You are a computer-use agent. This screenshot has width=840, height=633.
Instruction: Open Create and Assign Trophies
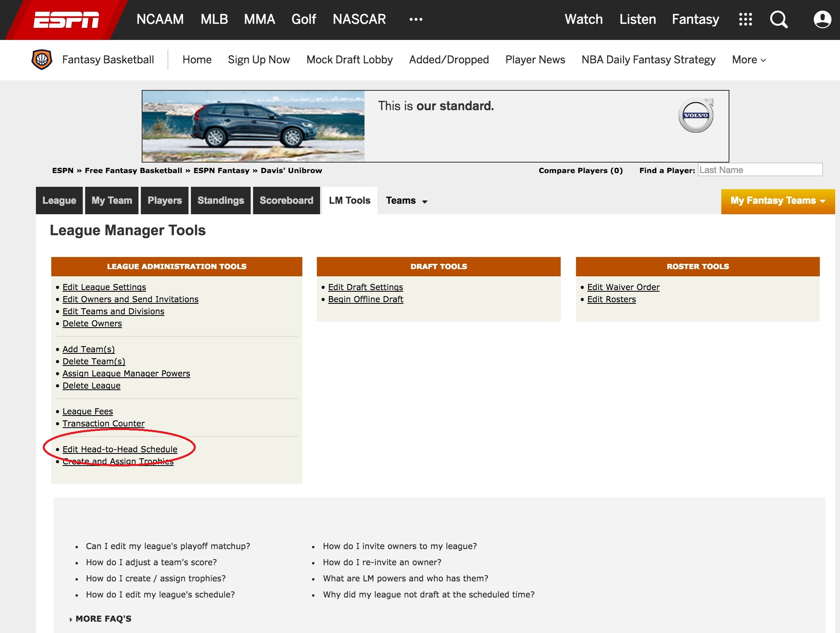118,462
